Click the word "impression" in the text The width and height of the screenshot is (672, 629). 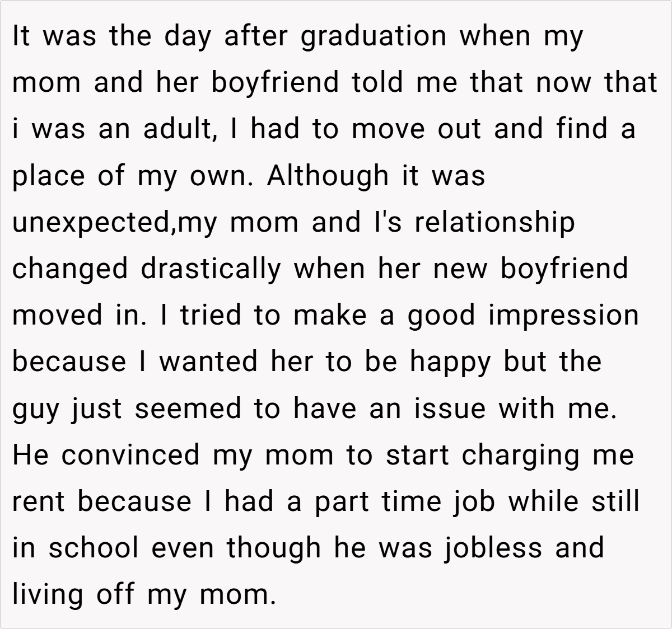click(x=563, y=316)
